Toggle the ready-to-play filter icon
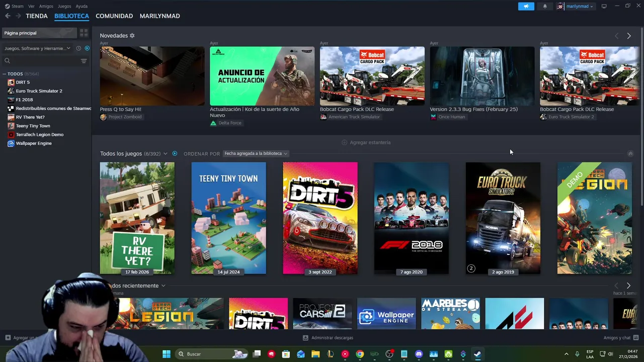The width and height of the screenshot is (644, 362). click(87, 48)
